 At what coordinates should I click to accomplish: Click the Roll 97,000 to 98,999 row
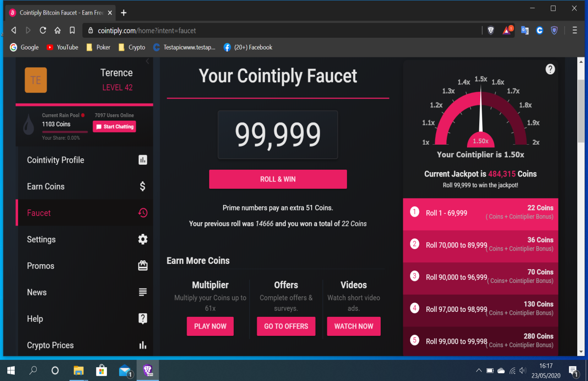coord(480,310)
